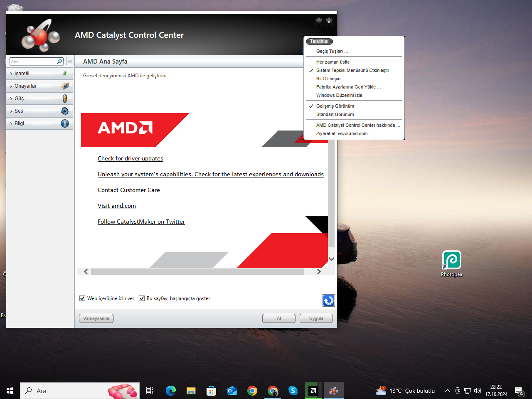Open the network icon in the system tray
The image size is (532, 399).
tap(468, 391)
